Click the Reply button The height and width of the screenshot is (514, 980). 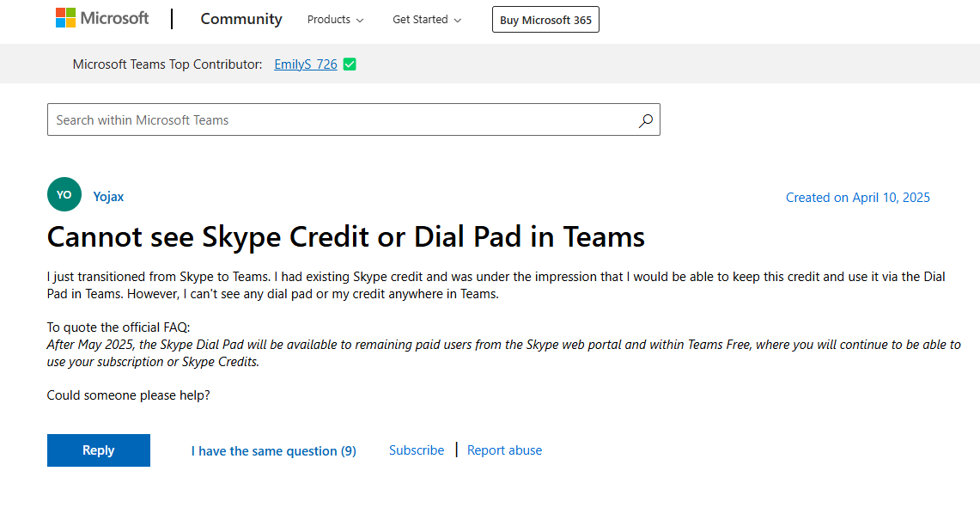pyautogui.click(x=99, y=450)
